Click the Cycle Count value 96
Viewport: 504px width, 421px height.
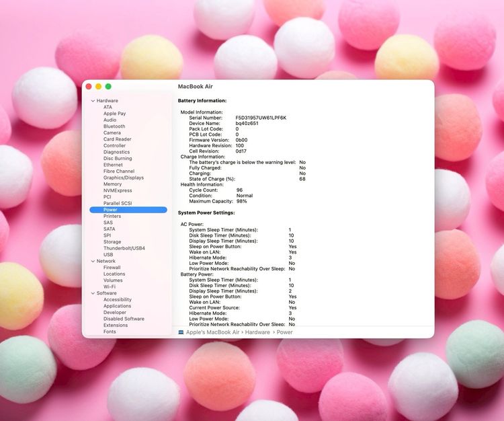(239, 190)
